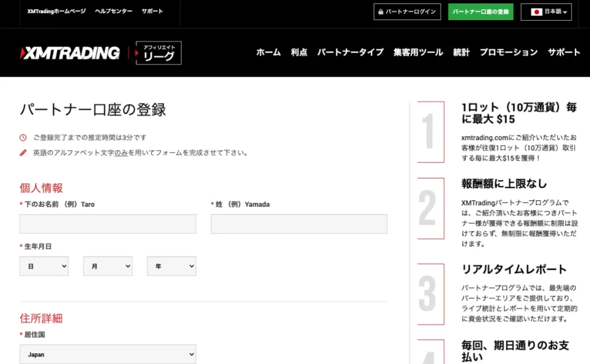
Task: Open the ヘルプセンター link
Action: pyautogui.click(x=114, y=10)
